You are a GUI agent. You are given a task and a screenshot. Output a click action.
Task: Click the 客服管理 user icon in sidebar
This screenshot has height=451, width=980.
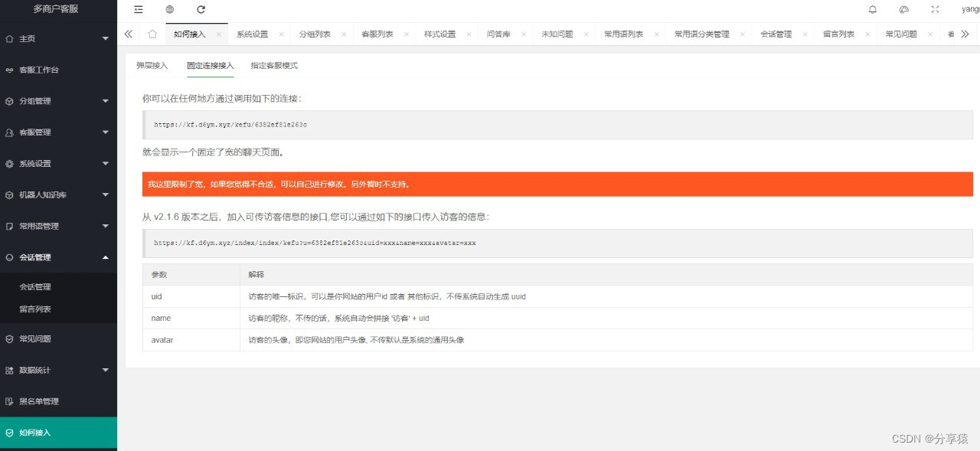pos(9,132)
